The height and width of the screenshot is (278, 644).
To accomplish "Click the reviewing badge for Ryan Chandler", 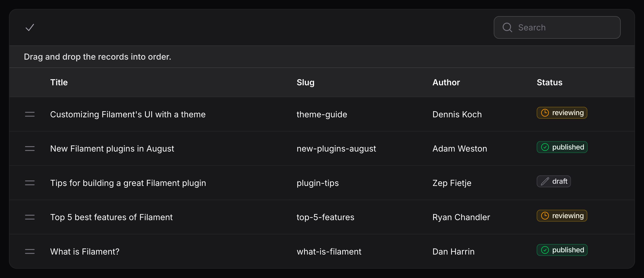I will click(562, 216).
